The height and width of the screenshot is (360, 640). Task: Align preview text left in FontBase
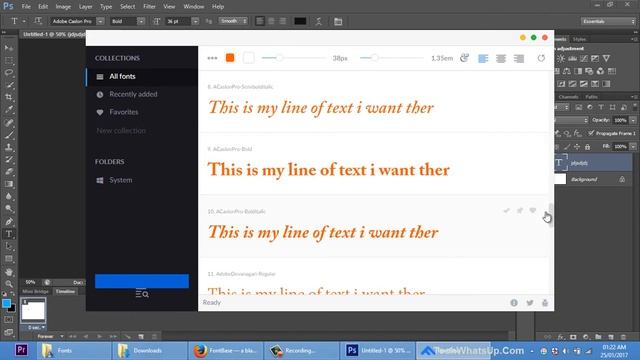pos(483,58)
